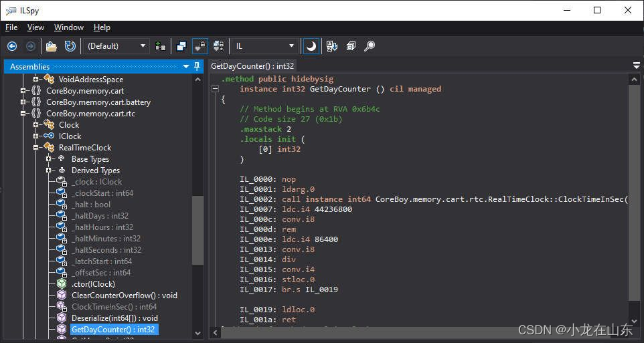The height and width of the screenshot is (343, 644).
Task: Select the _clockStart : int64 field
Action: tap(102, 193)
